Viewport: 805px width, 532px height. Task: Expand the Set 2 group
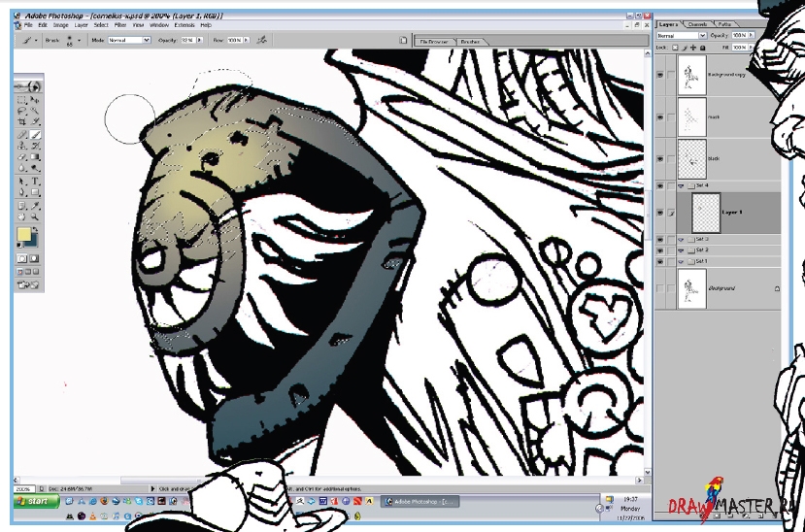pyautogui.click(x=682, y=250)
